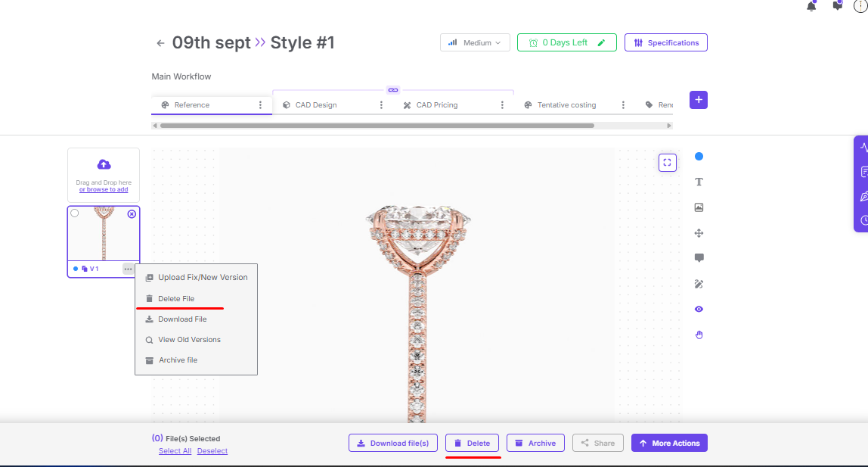Click the fullscreen expand icon
This screenshot has width=868, height=467.
coord(667,162)
